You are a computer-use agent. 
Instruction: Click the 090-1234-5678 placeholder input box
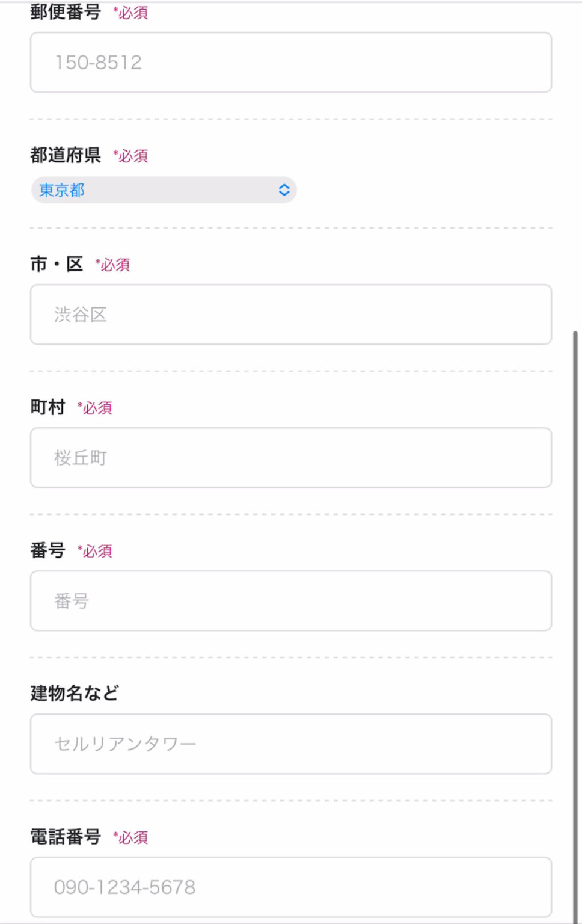coord(291,887)
